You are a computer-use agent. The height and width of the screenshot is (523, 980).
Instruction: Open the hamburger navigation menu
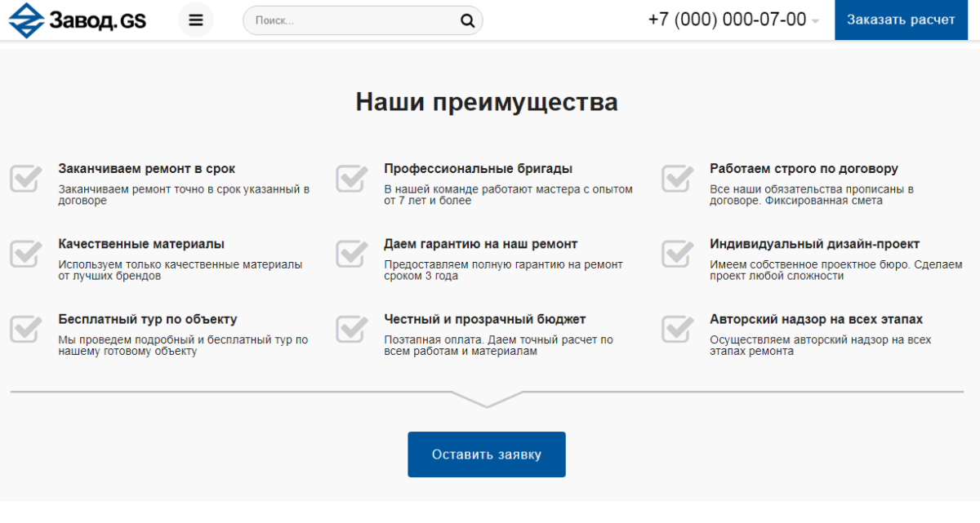pos(195,19)
